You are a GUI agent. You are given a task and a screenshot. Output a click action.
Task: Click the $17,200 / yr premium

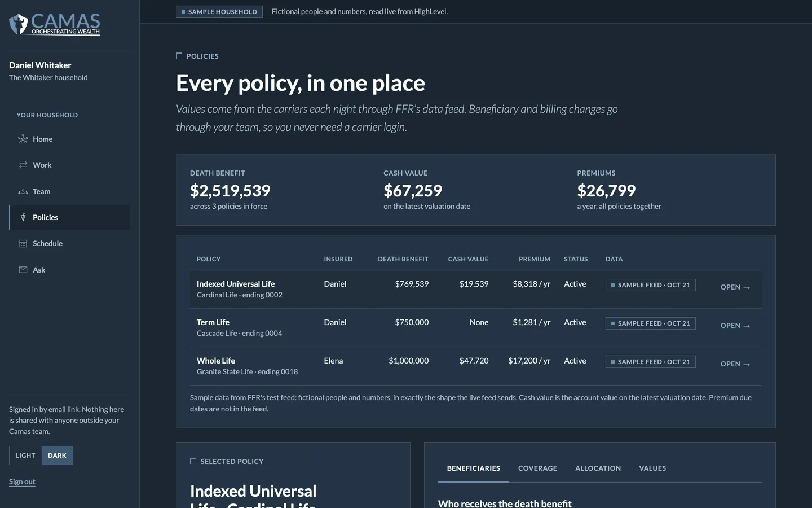[529, 361]
